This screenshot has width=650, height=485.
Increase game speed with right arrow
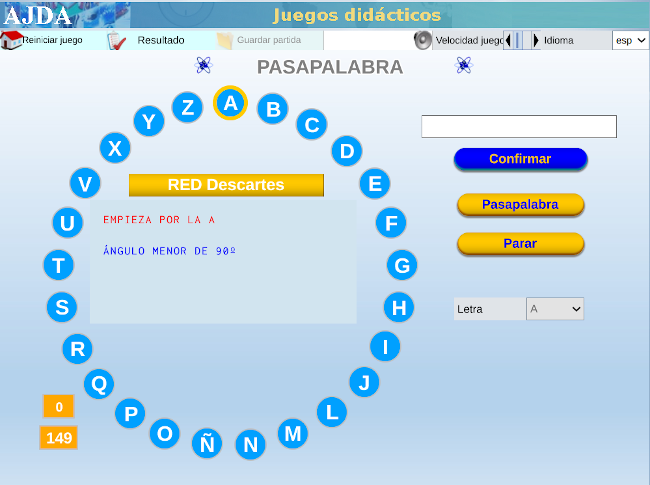(536, 40)
